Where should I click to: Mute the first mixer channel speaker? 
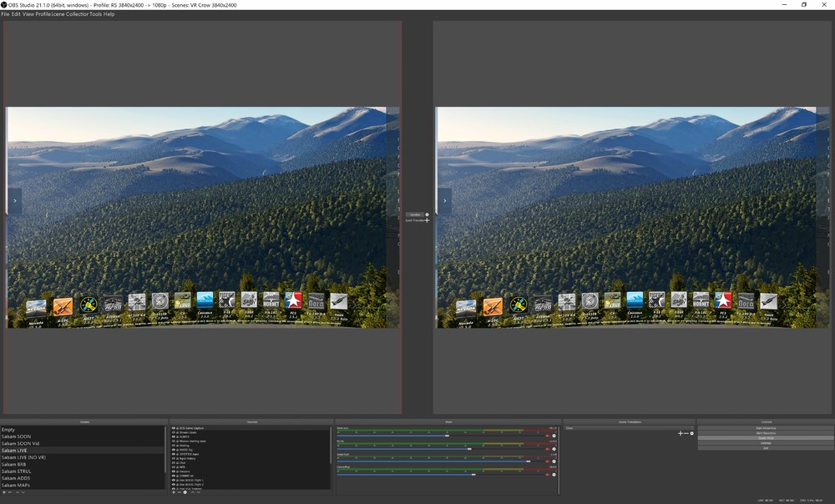548,436
